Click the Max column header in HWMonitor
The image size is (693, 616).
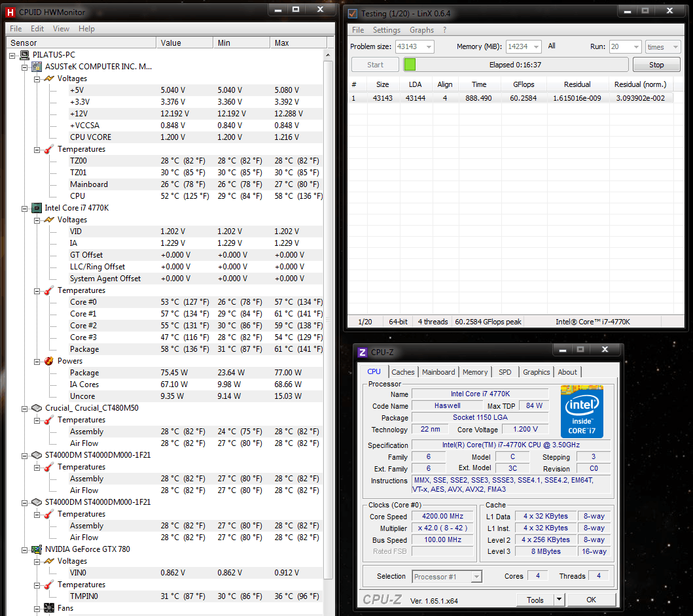point(298,43)
